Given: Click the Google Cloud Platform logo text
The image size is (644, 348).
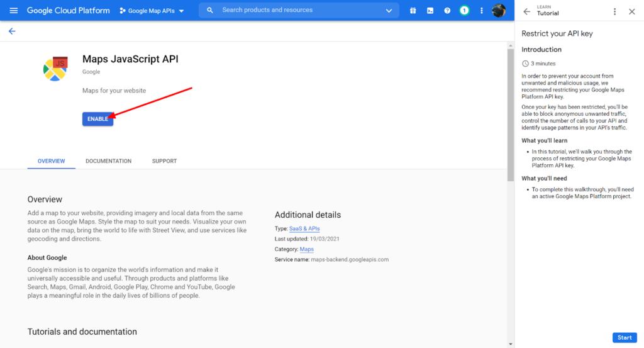Looking at the screenshot, I should coord(68,11).
